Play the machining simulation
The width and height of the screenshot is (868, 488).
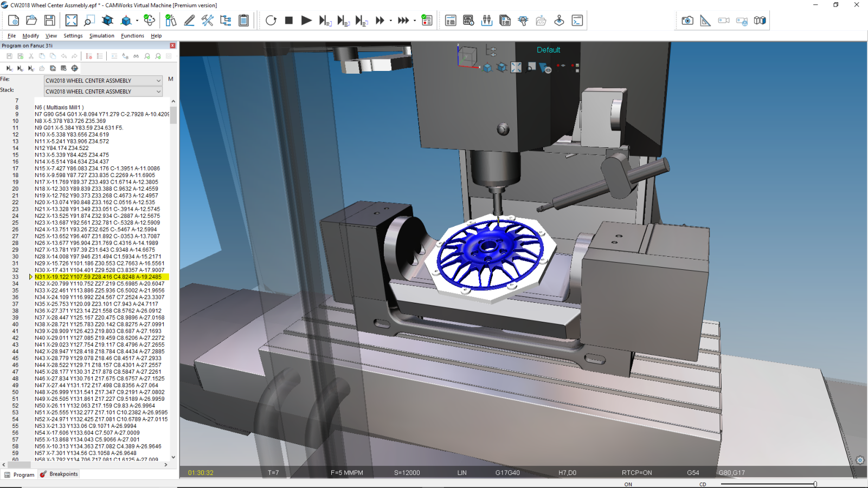[306, 20]
